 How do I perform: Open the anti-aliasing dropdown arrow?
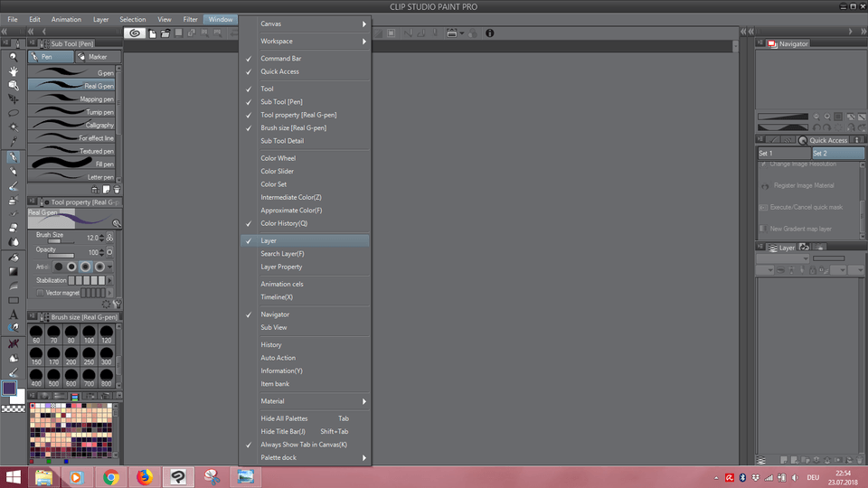(x=109, y=267)
